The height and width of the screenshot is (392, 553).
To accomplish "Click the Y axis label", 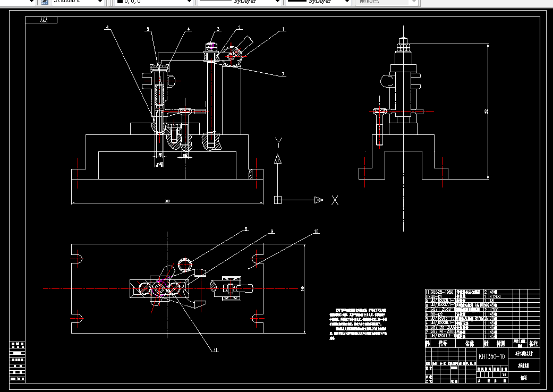I will (x=278, y=142).
